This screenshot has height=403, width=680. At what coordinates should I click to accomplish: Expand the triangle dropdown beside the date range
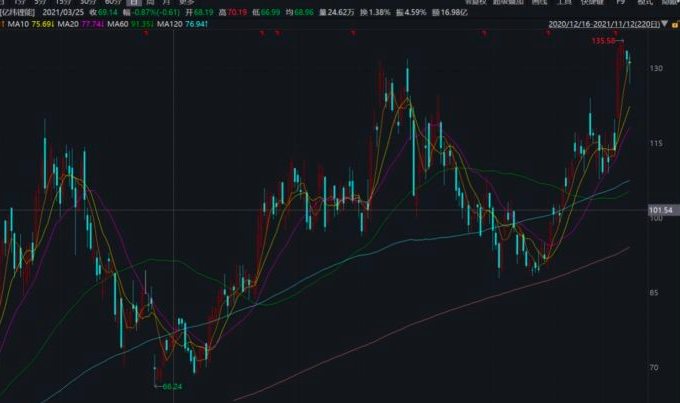click(665, 24)
